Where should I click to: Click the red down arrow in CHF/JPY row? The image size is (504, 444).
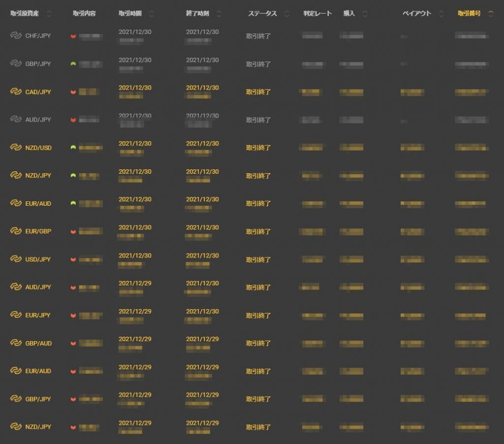pos(73,36)
